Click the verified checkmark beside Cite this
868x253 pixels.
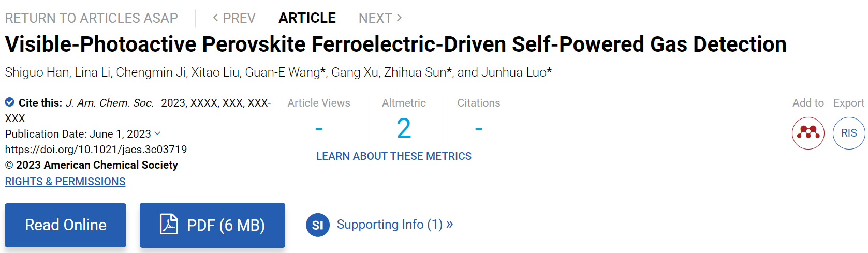pyautogui.click(x=10, y=102)
